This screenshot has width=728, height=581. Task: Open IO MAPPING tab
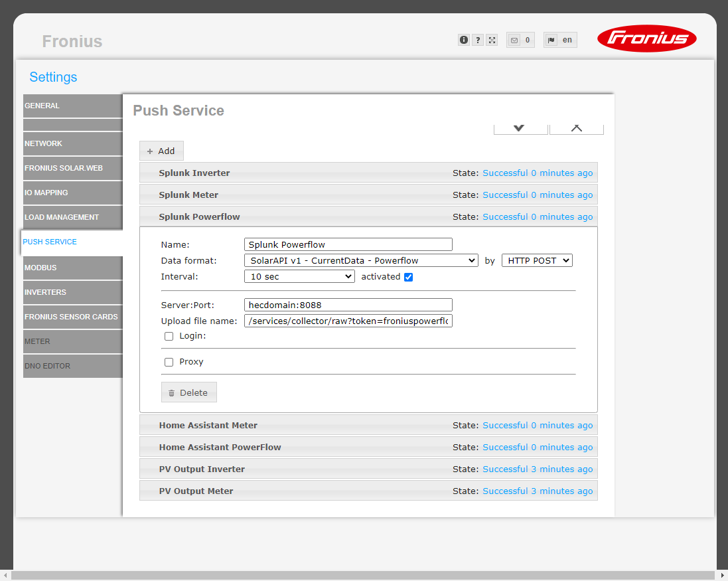tap(73, 193)
